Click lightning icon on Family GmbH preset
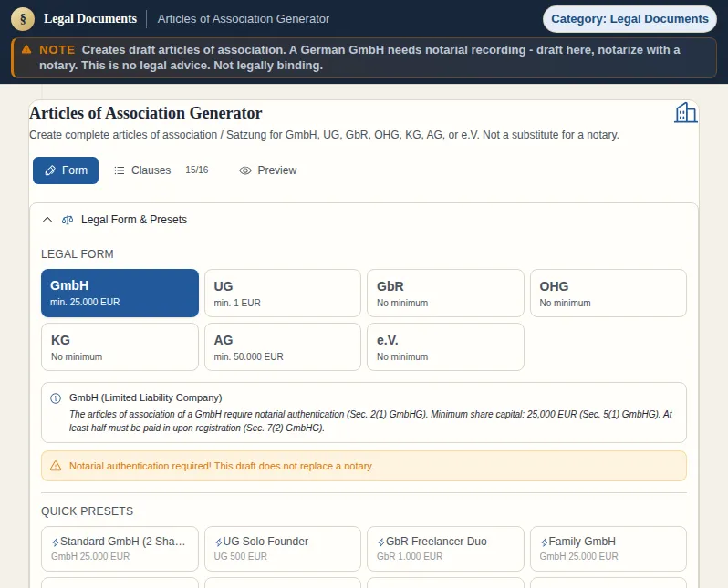 click(544, 542)
